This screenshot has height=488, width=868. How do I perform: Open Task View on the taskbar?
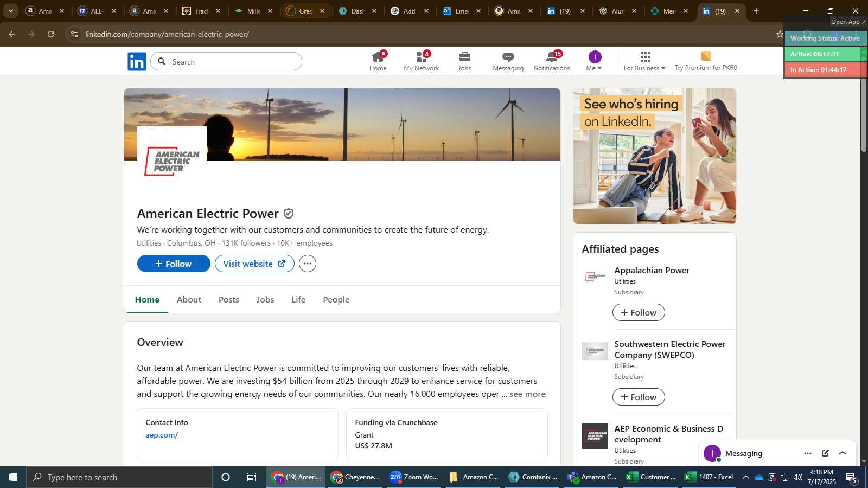pyautogui.click(x=252, y=477)
